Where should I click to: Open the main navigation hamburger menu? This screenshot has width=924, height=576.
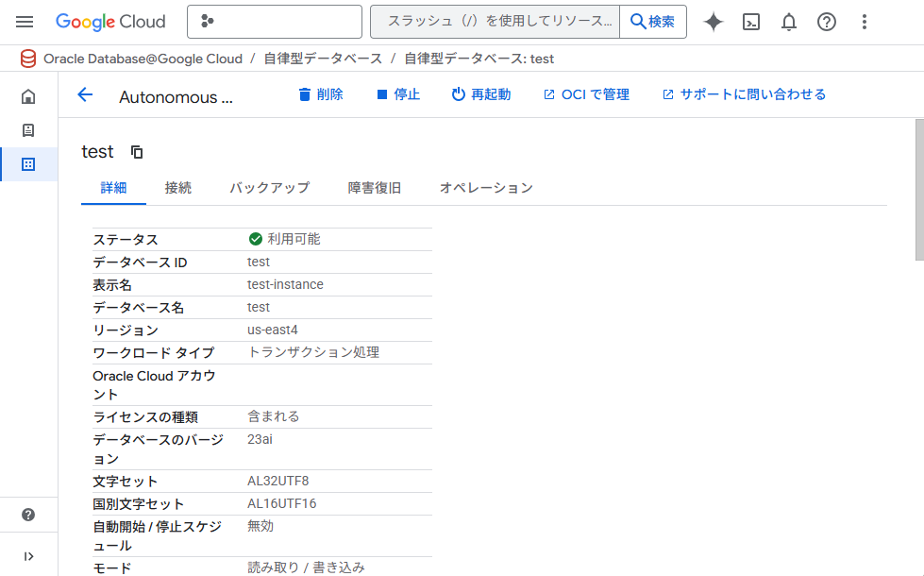[25, 22]
